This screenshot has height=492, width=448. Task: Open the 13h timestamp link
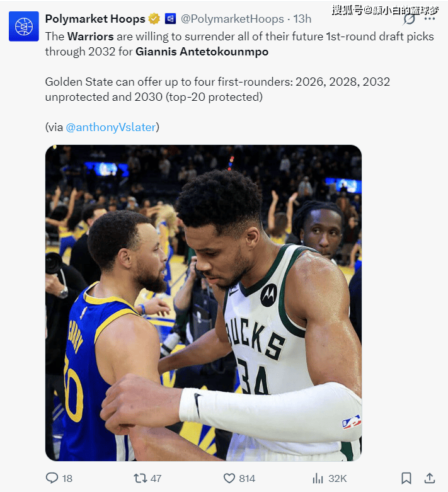pyautogui.click(x=302, y=19)
